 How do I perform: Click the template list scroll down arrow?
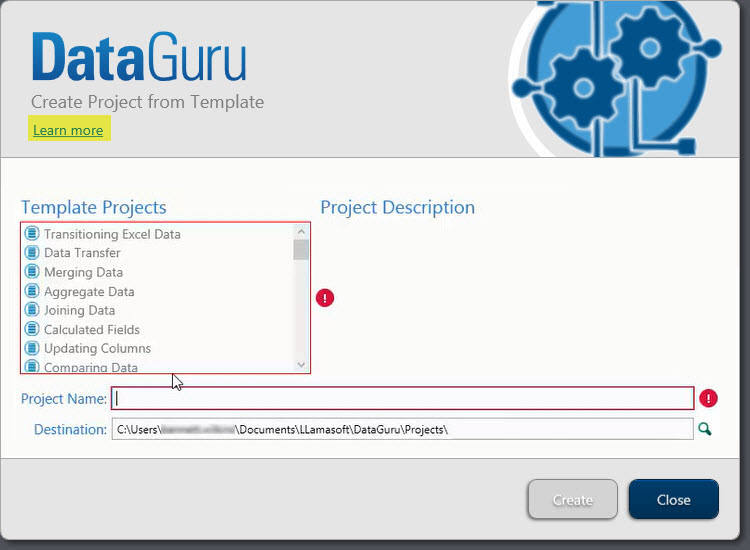(301, 365)
